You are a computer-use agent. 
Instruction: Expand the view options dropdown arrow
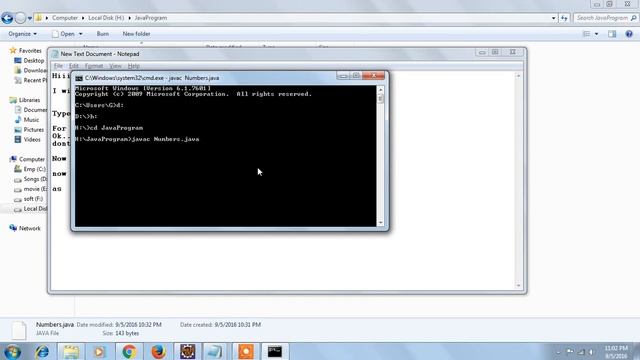point(596,34)
